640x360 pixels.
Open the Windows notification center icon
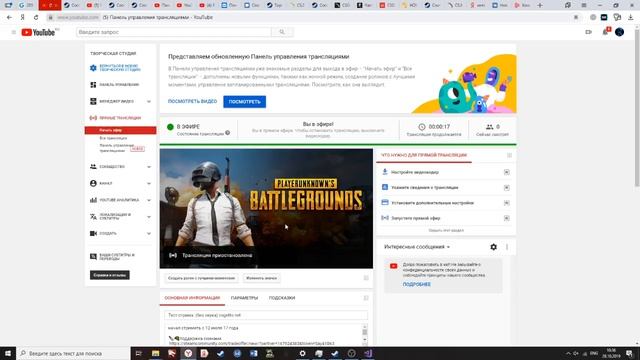(x=629, y=353)
